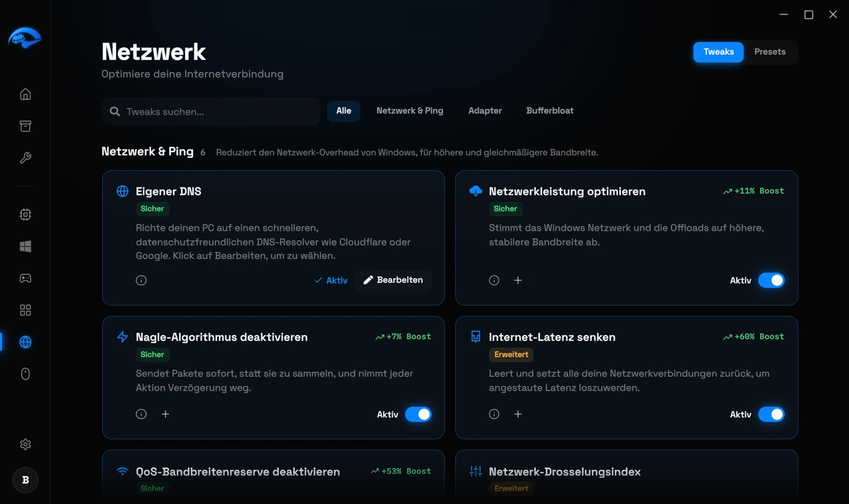
Task: Switch to Tweaks view
Action: click(718, 52)
